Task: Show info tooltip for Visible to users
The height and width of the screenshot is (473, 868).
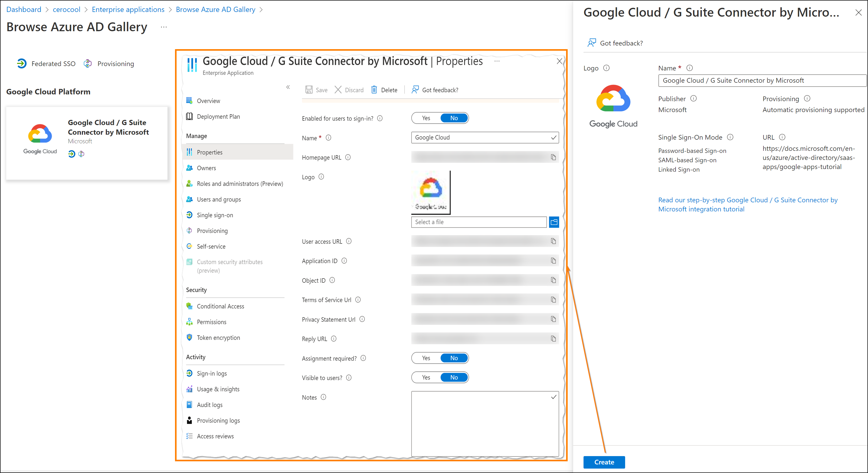Action: (349, 378)
